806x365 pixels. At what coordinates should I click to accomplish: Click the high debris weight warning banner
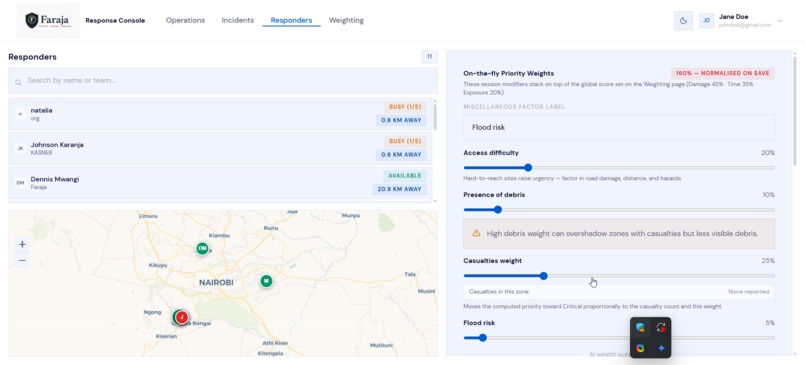point(618,233)
